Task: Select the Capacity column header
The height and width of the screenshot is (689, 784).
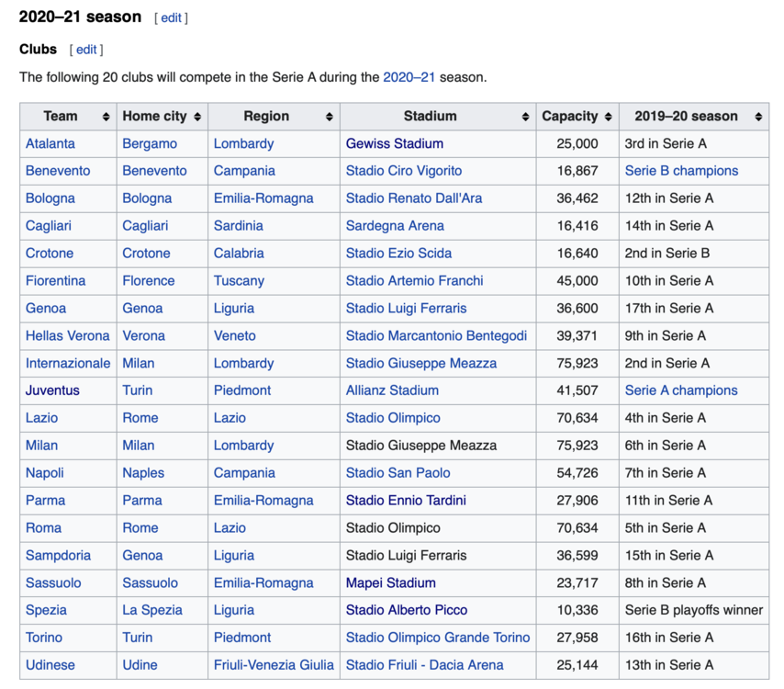Action: pyautogui.click(x=569, y=117)
